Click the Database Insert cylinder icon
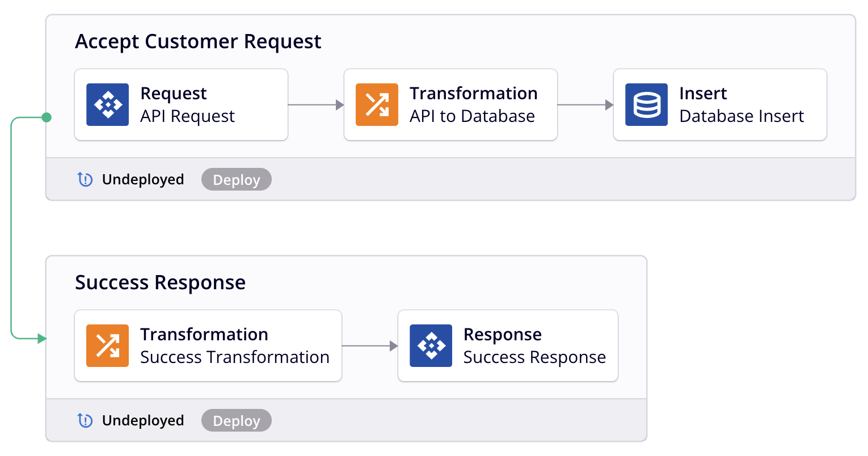 click(646, 105)
